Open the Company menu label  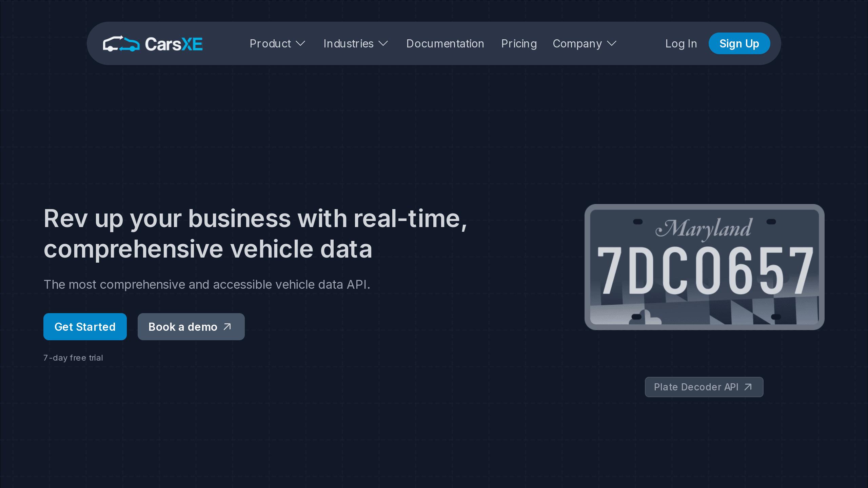577,44
